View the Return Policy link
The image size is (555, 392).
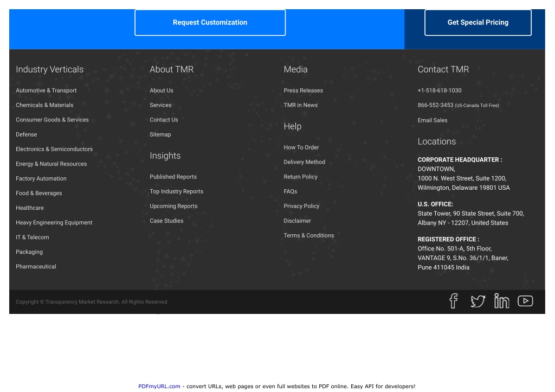(300, 177)
